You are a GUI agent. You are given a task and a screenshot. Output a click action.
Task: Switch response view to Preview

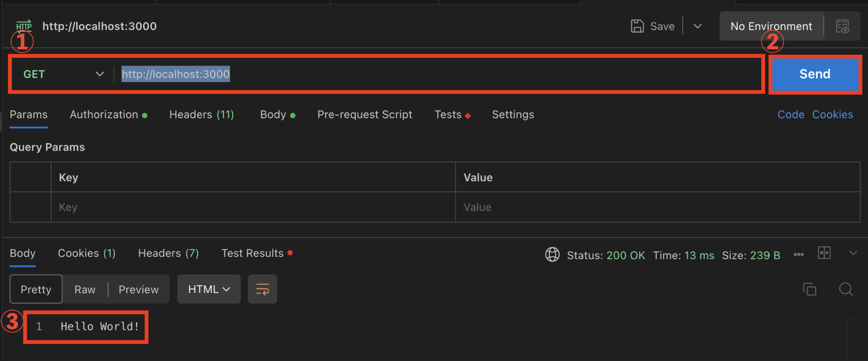tap(139, 290)
